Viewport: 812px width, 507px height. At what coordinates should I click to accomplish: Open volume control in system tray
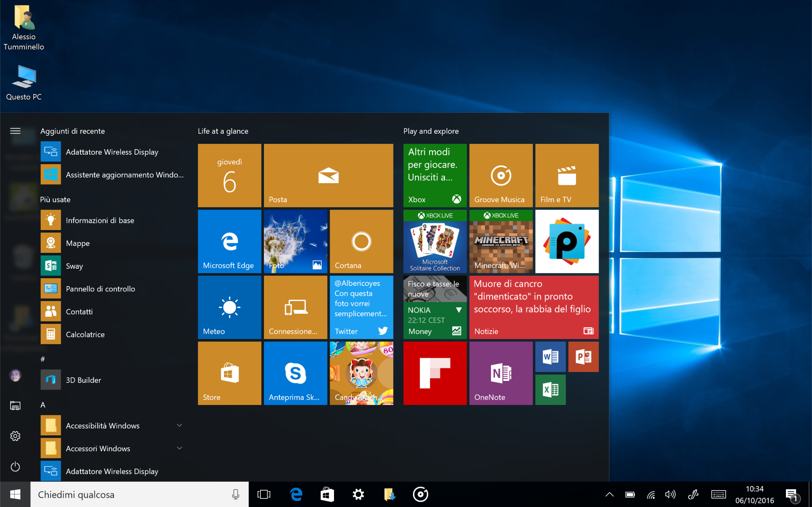670,494
